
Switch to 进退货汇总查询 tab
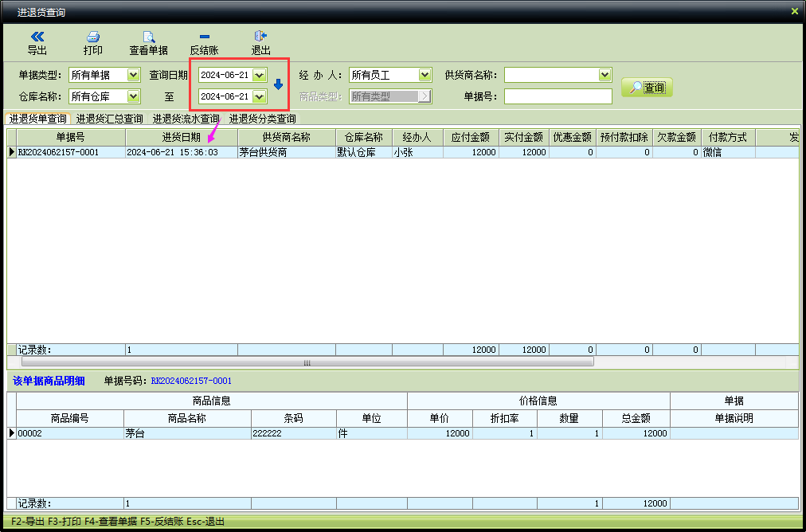click(110, 119)
